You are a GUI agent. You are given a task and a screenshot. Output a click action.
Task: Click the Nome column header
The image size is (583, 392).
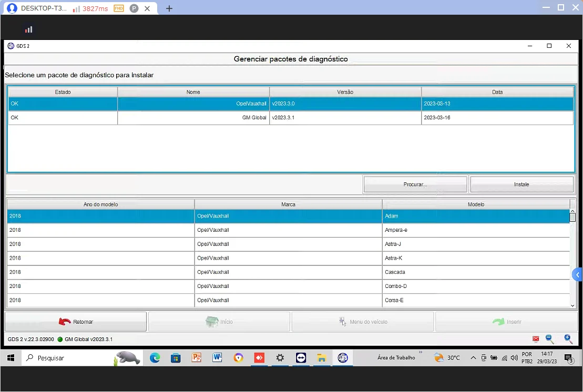pos(193,92)
